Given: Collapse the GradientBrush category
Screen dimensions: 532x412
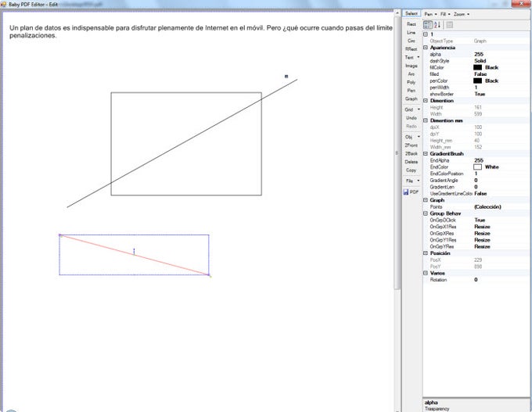Looking at the screenshot, I should [x=426, y=153].
